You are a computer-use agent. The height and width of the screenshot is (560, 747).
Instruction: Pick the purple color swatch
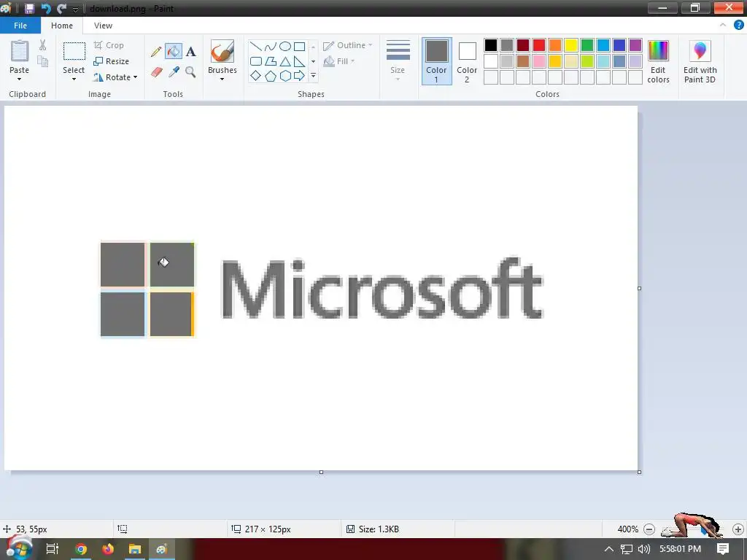click(635, 45)
